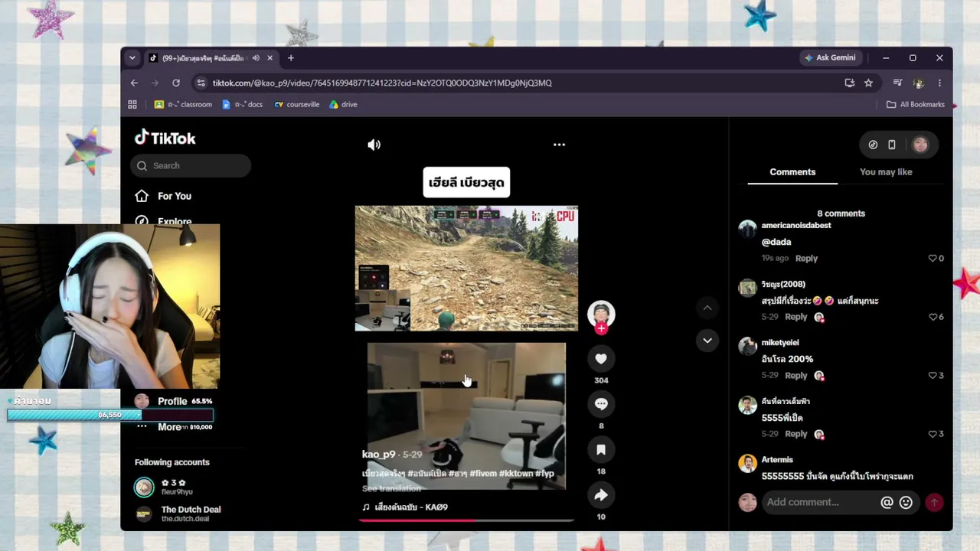Open the TikTok profile avatar at top right
The width and height of the screenshot is (980, 551).
[x=920, y=145]
